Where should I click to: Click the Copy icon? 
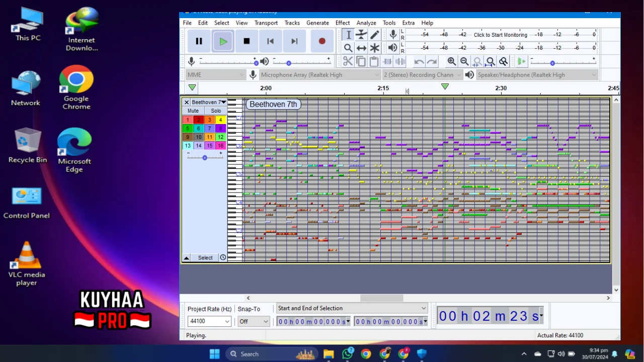361,61
